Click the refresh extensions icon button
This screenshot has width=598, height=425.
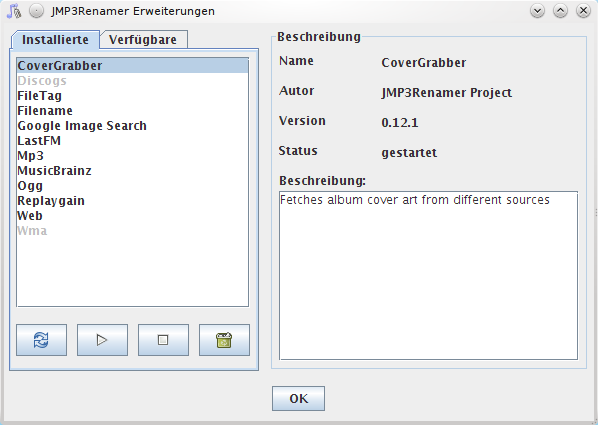coord(41,340)
